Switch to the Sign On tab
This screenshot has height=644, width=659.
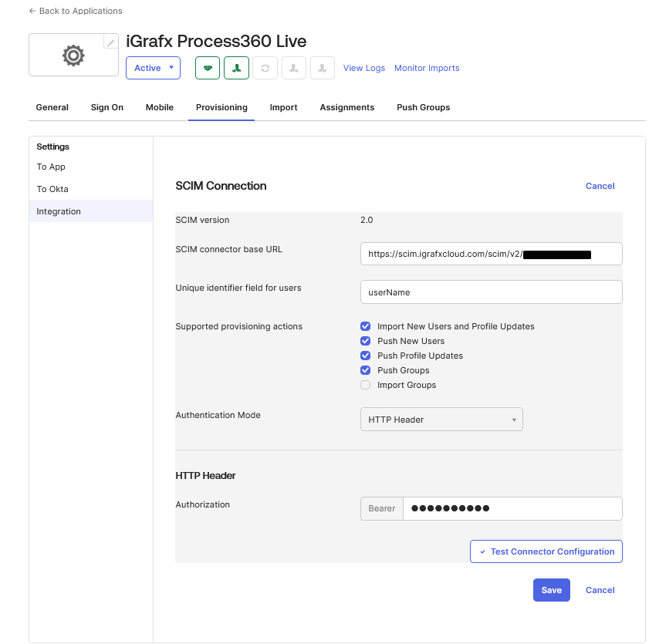point(106,107)
